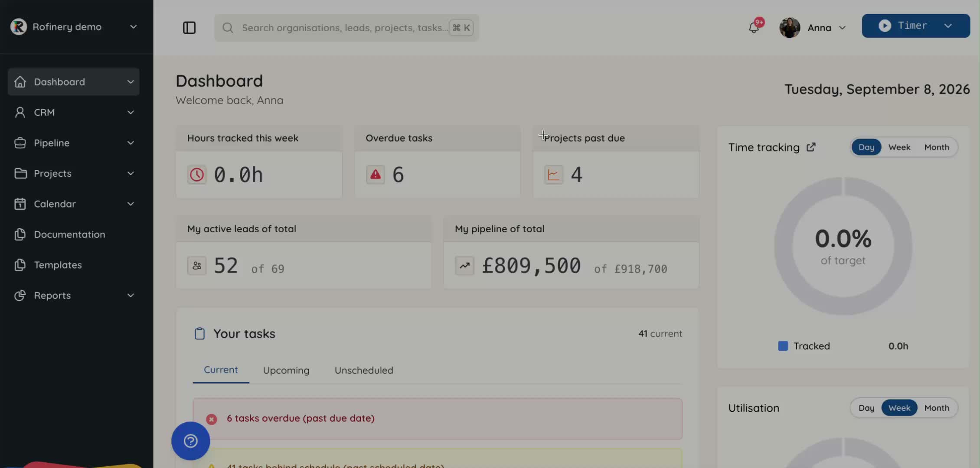Click the Time tracking donut progress ring
This screenshot has width=980, height=468.
tap(843, 246)
